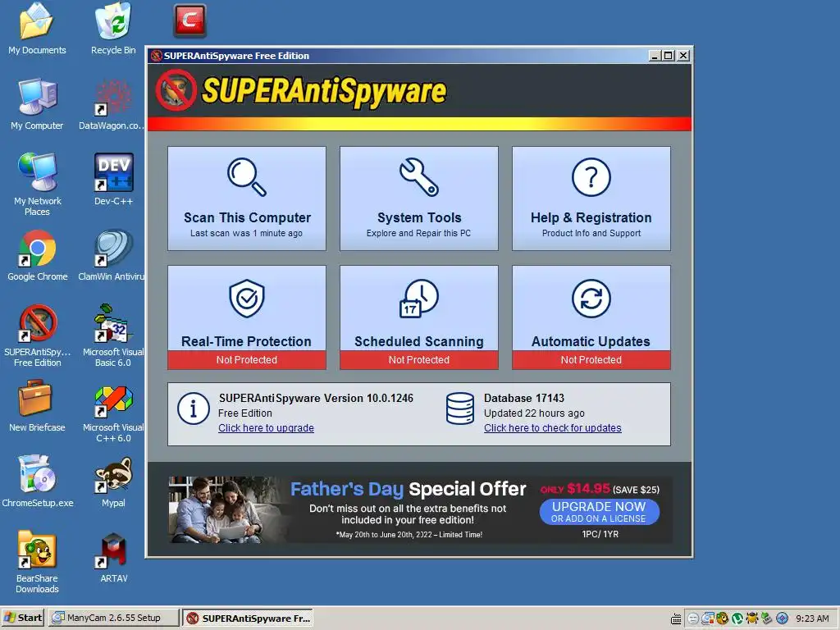Click Not Protected under Scheduled Scanning
840x630 pixels.
[419, 360]
